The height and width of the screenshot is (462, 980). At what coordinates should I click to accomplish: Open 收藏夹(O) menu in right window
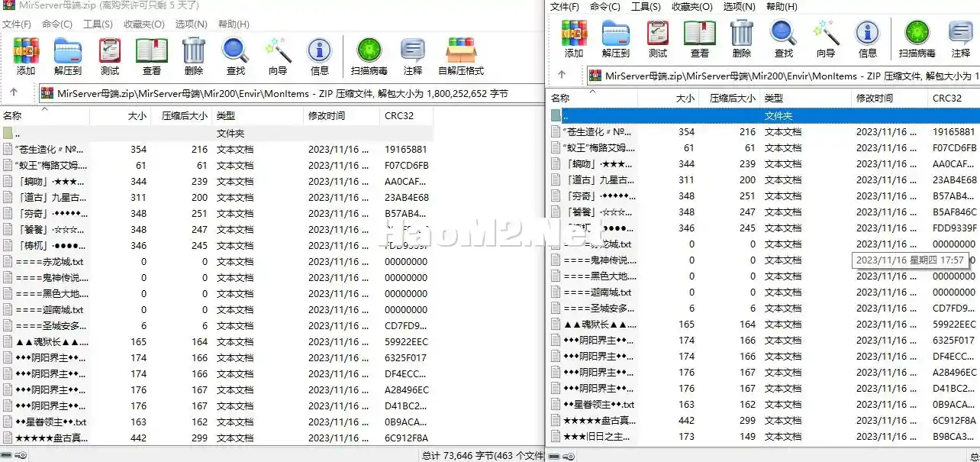692,6
